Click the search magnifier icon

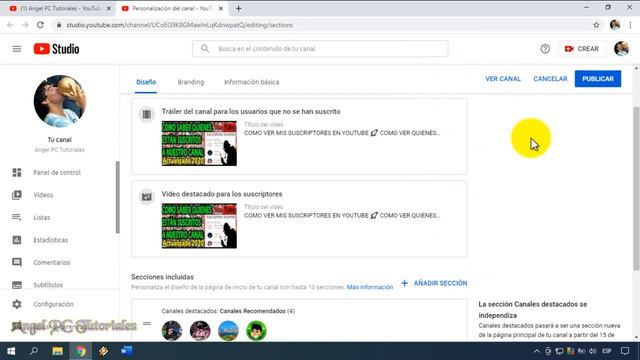tap(205, 49)
